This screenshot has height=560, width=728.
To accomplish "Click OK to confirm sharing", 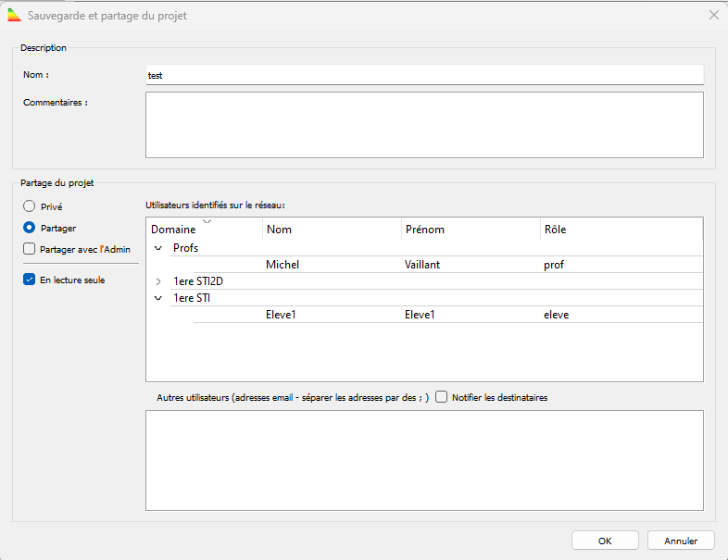I will [605, 541].
